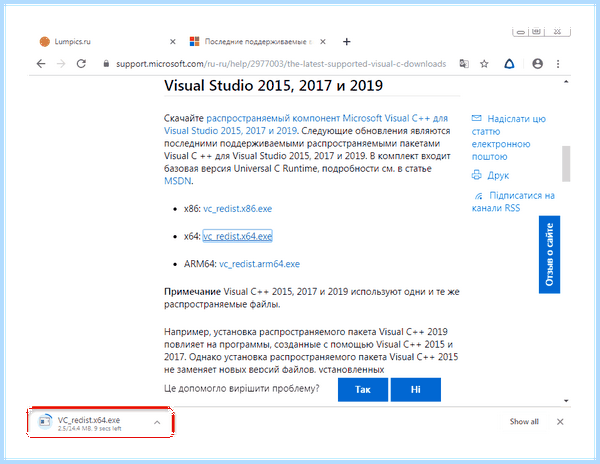Answer Ні to the helpful question
This screenshot has width=600, height=464.
click(x=416, y=389)
